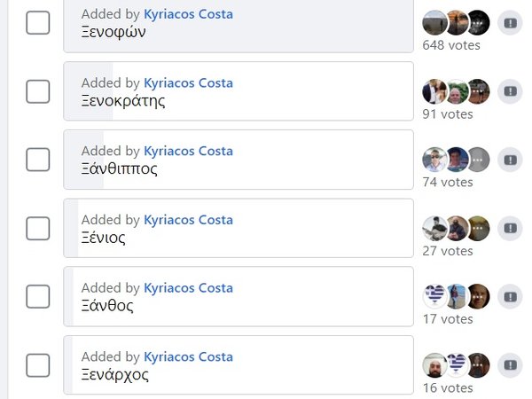This screenshot has width=532, height=399.
Task: Show the 91 votes list
Action: coord(448,113)
